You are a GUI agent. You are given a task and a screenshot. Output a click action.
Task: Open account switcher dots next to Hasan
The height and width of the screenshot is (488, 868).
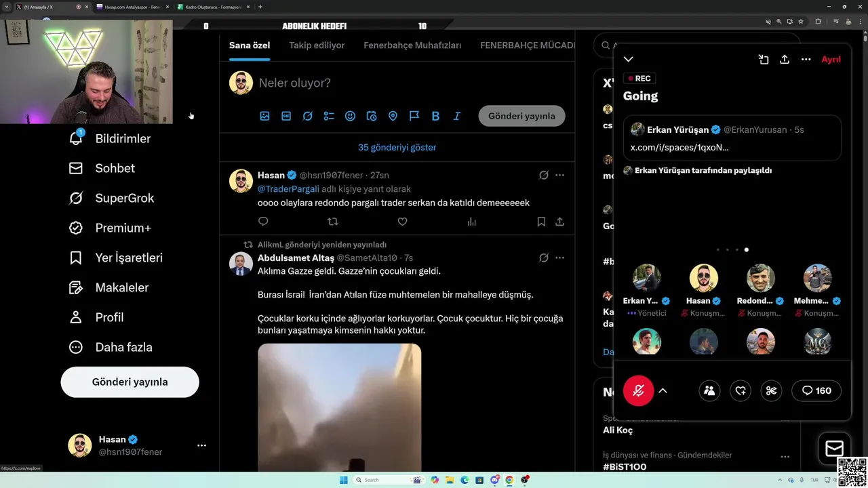pyautogui.click(x=201, y=445)
